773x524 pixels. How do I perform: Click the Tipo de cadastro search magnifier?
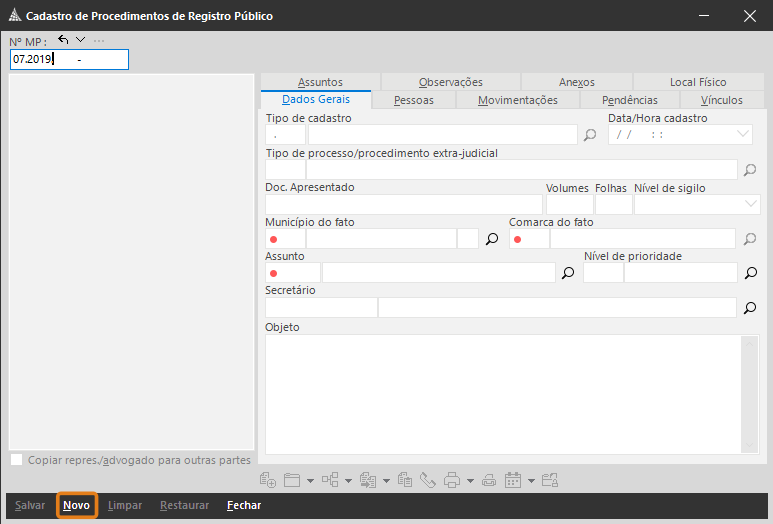click(x=590, y=135)
